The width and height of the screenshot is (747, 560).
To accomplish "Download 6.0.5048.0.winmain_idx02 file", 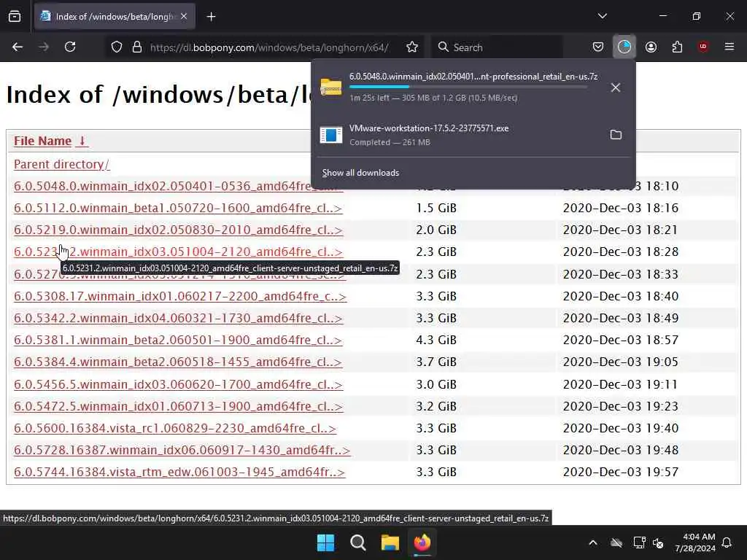I will point(162,186).
